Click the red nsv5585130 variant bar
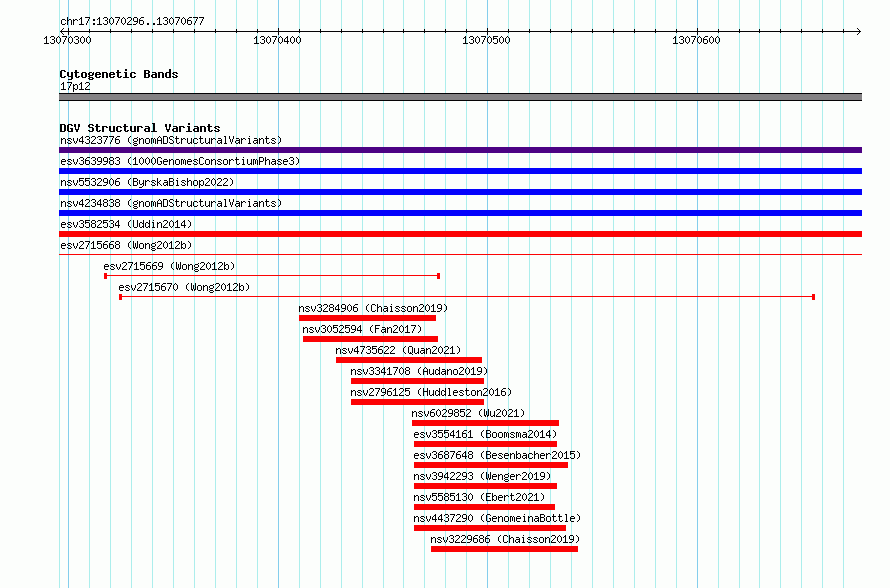890x588 pixels. (x=484, y=507)
